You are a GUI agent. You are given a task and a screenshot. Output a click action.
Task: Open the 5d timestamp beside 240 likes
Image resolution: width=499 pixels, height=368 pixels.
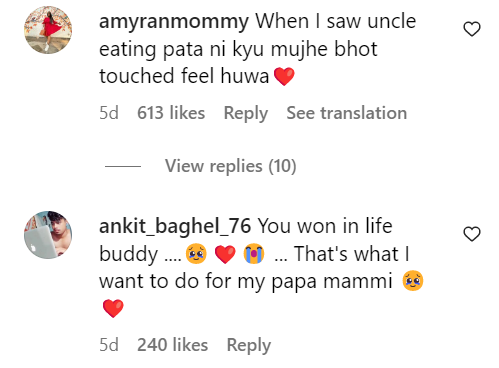(x=109, y=345)
